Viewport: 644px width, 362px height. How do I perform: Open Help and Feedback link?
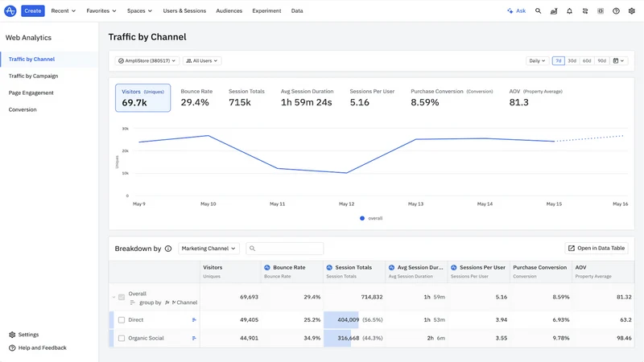pos(38,348)
